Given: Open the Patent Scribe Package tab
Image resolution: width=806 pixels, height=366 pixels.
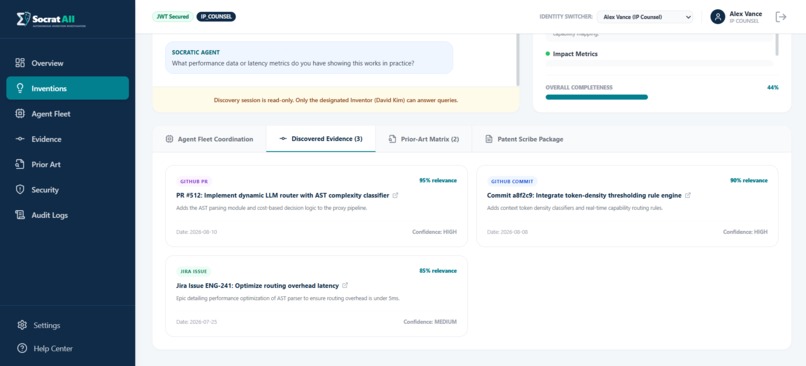Looking at the screenshot, I should [x=524, y=139].
